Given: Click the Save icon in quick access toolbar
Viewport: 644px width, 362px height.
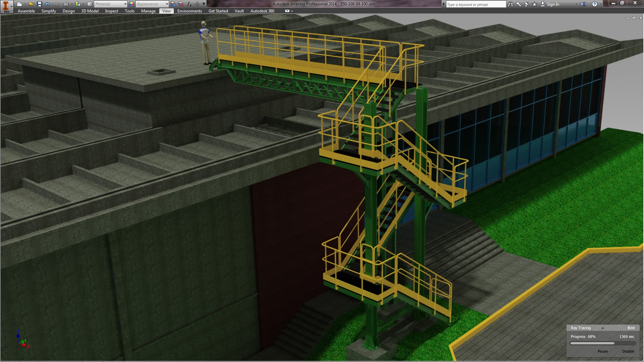Looking at the screenshot, I should [39, 4].
